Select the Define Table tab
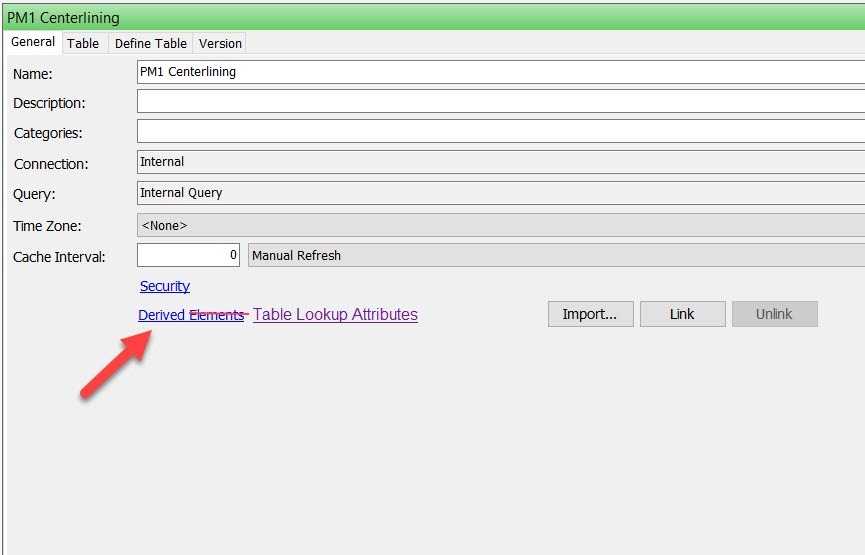This screenshot has width=865, height=555. click(x=150, y=43)
